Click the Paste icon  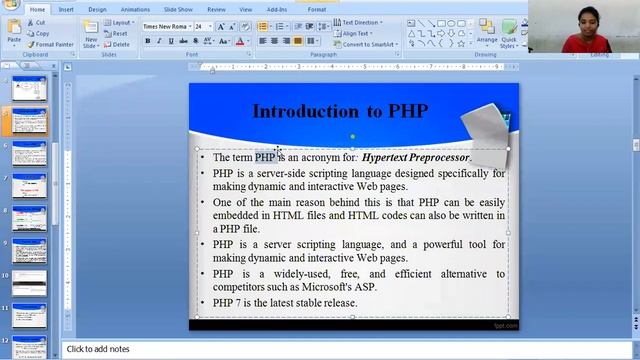click(14, 27)
